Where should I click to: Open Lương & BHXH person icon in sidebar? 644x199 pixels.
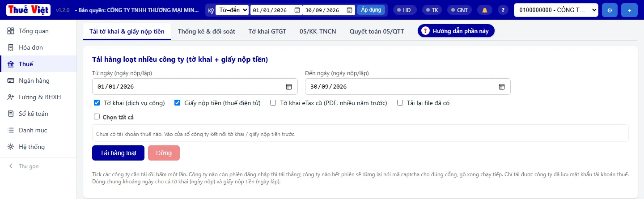point(11,97)
